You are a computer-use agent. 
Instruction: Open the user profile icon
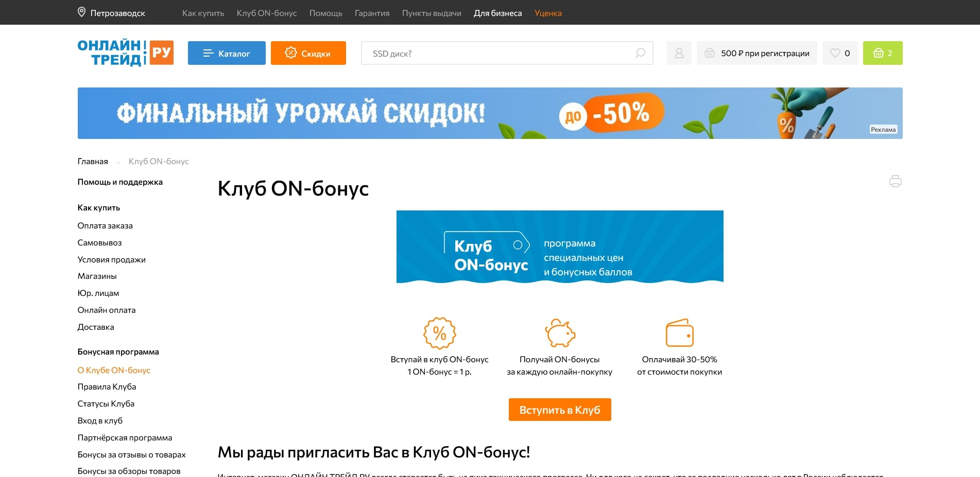pos(679,53)
